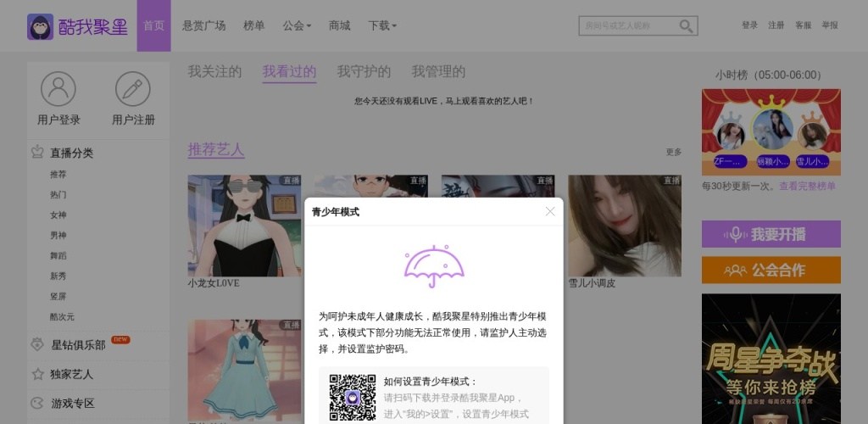Expand the 公会 dropdown menu
The height and width of the screenshot is (424, 868).
[x=297, y=25]
